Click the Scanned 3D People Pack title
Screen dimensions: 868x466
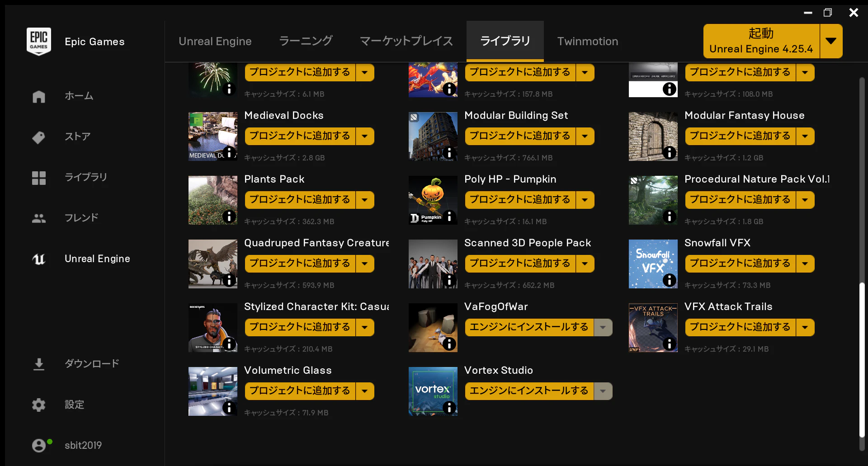[528, 243]
